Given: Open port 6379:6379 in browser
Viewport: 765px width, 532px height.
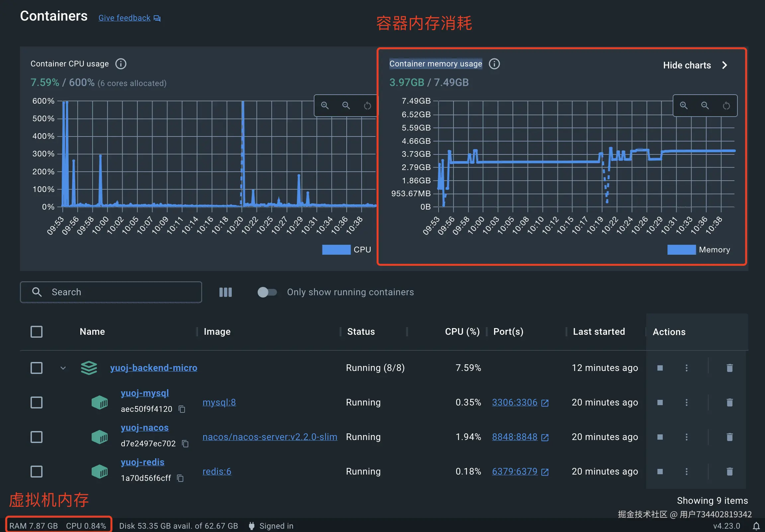Looking at the screenshot, I should [520, 472].
